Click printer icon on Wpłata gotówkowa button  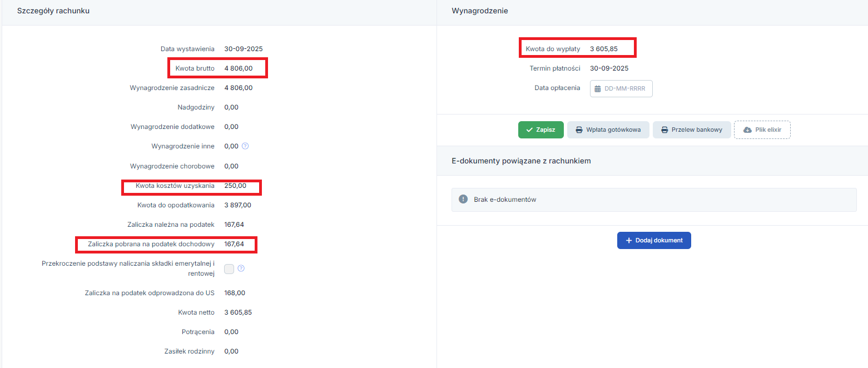click(x=579, y=130)
